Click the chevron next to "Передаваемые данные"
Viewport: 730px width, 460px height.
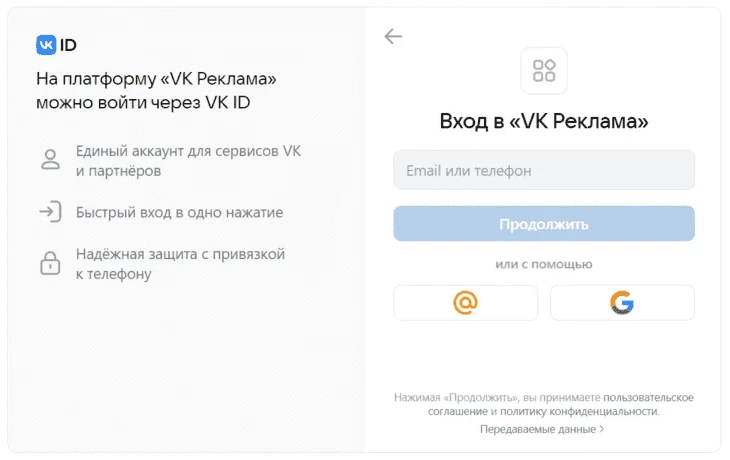click(x=602, y=429)
